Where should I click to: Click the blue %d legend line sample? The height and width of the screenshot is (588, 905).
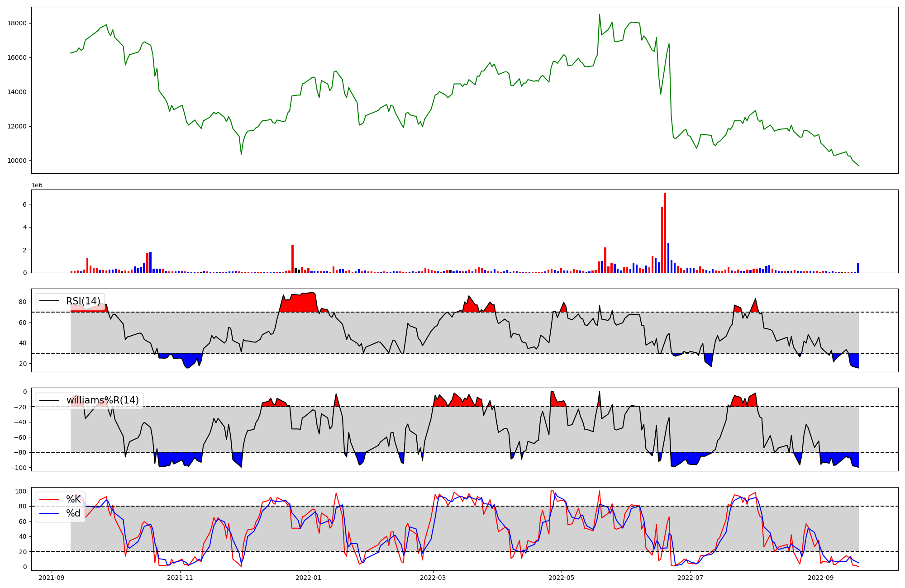[49, 513]
